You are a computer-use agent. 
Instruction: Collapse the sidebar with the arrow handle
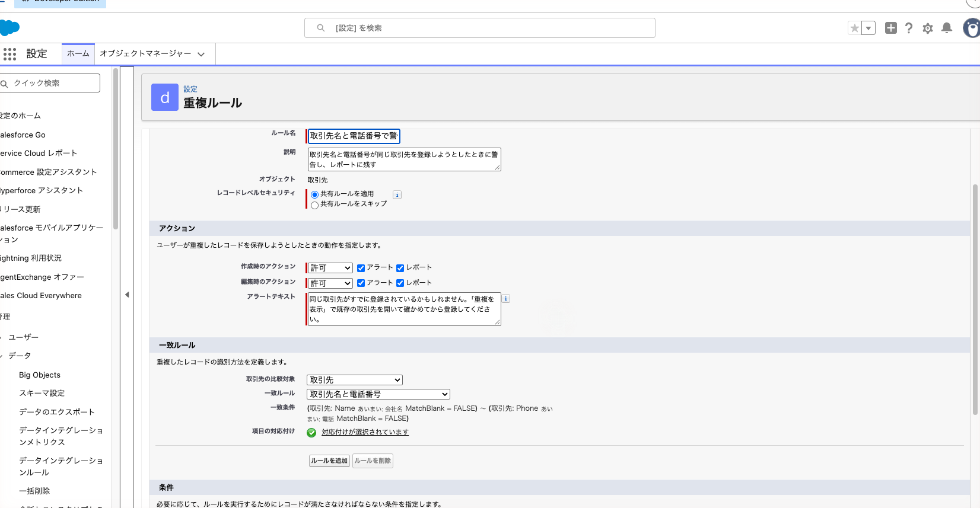[x=127, y=295]
